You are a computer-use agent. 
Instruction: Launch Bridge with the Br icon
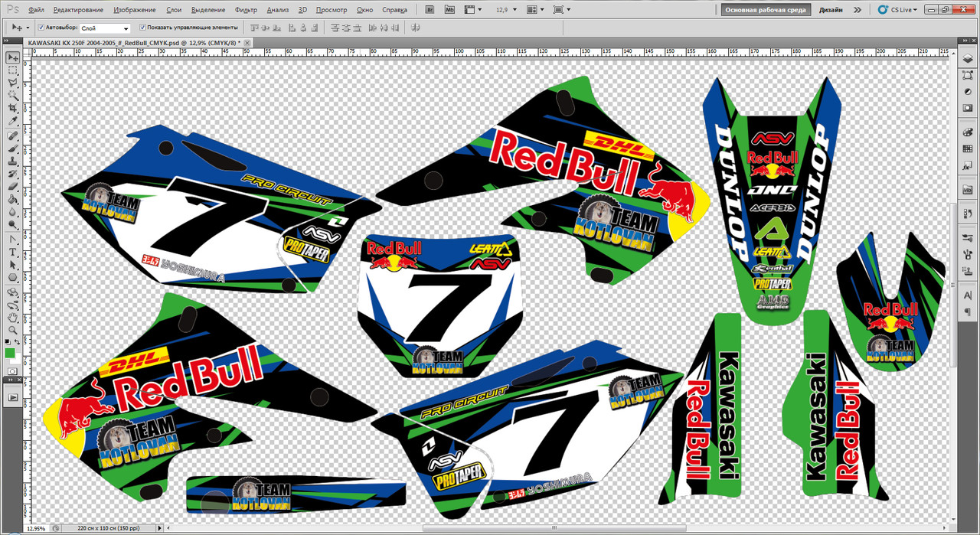point(431,9)
